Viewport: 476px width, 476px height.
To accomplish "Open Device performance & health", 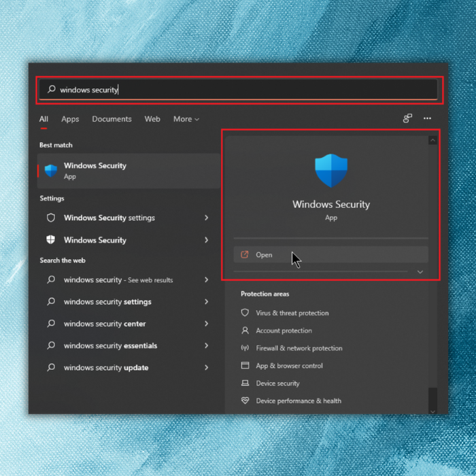I will click(x=299, y=401).
